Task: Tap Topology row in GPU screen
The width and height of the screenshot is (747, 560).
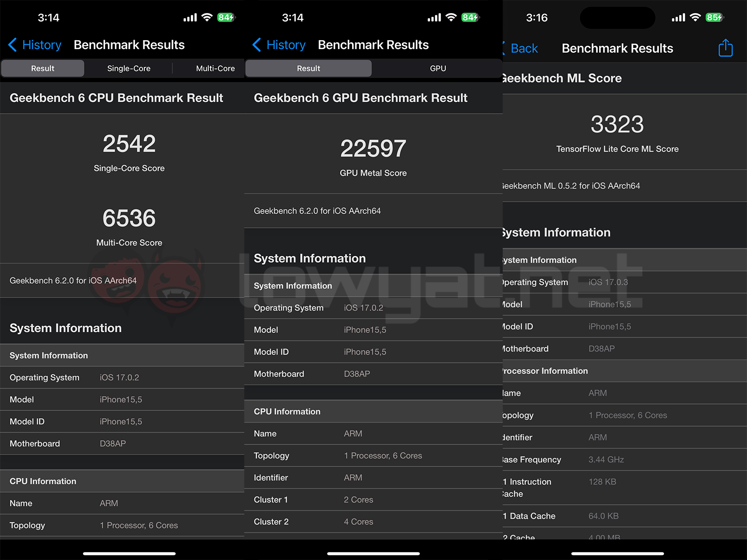Action: [x=373, y=455]
